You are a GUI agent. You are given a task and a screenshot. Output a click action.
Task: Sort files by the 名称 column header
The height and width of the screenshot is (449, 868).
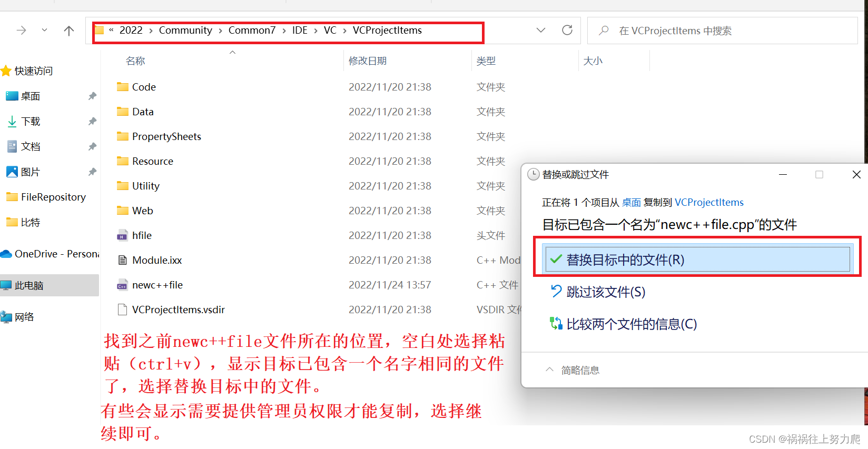(x=135, y=61)
